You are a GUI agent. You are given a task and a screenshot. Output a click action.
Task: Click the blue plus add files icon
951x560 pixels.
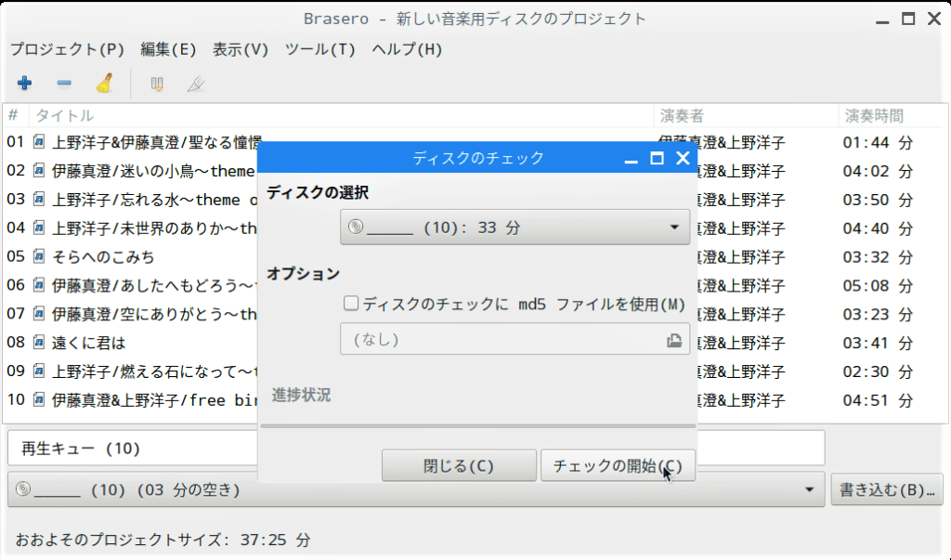click(24, 84)
